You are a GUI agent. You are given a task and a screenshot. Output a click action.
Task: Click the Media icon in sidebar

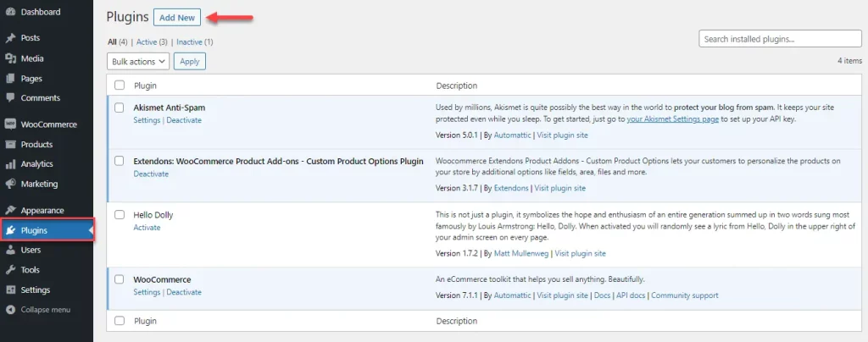pyautogui.click(x=10, y=58)
